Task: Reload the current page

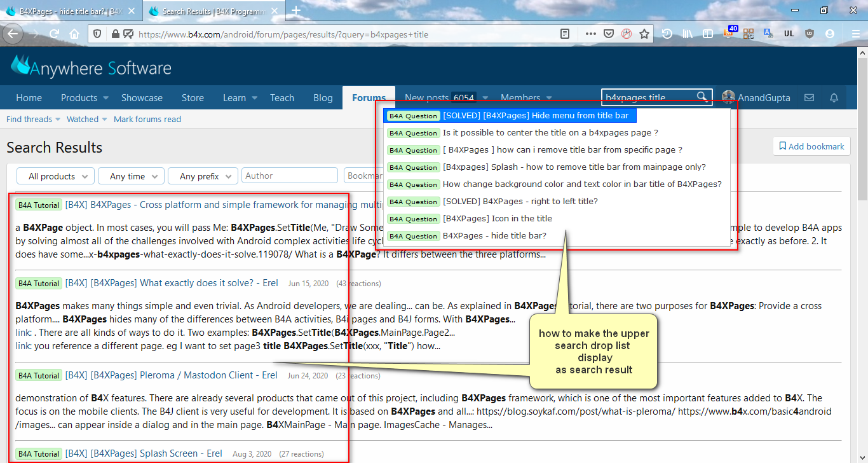Action: [55, 34]
